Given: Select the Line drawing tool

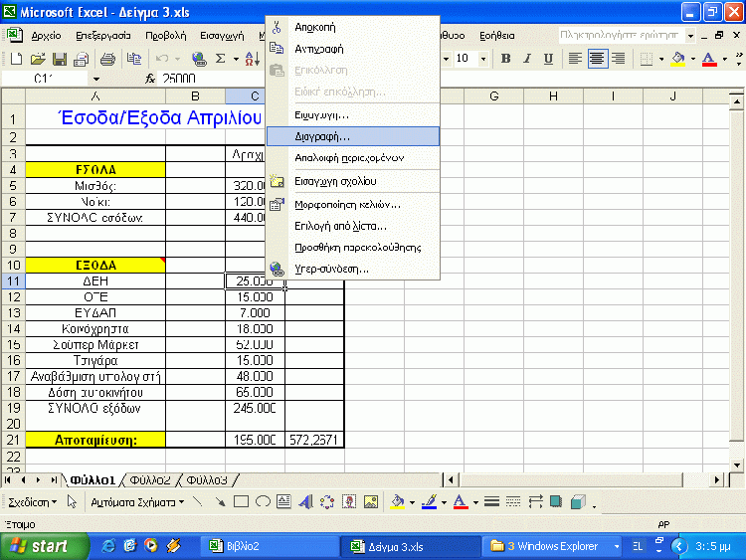Looking at the screenshot, I should pyautogui.click(x=198, y=501).
